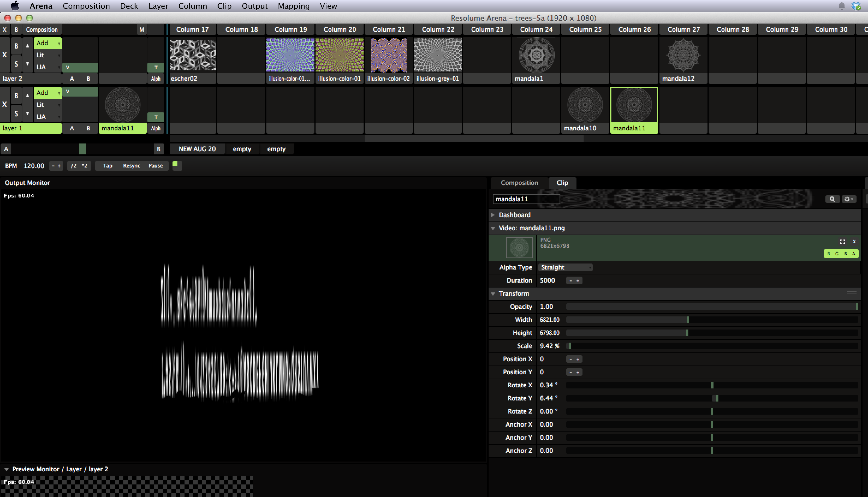Switch to the Composition tab
The width and height of the screenshot is (868, 497).
tap(519, 182)
